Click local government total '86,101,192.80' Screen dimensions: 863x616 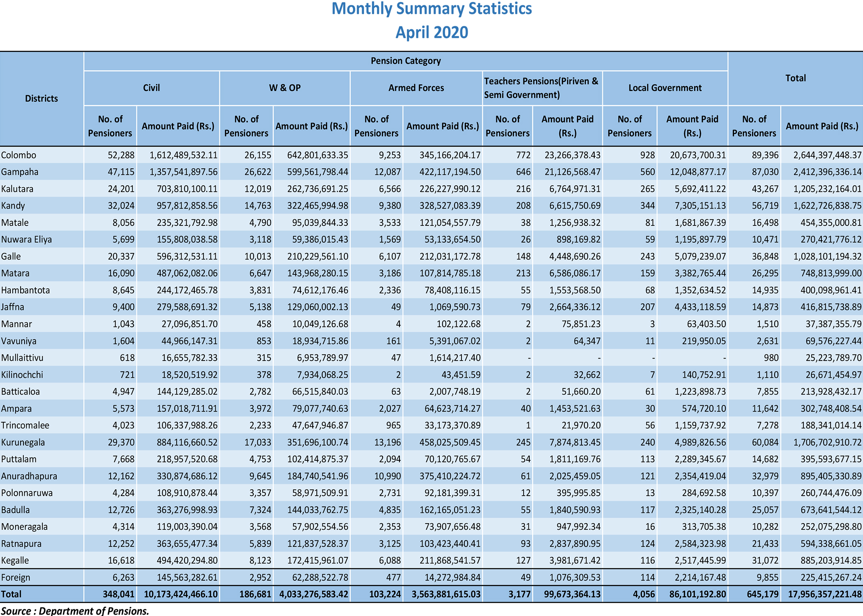[698, 594]
